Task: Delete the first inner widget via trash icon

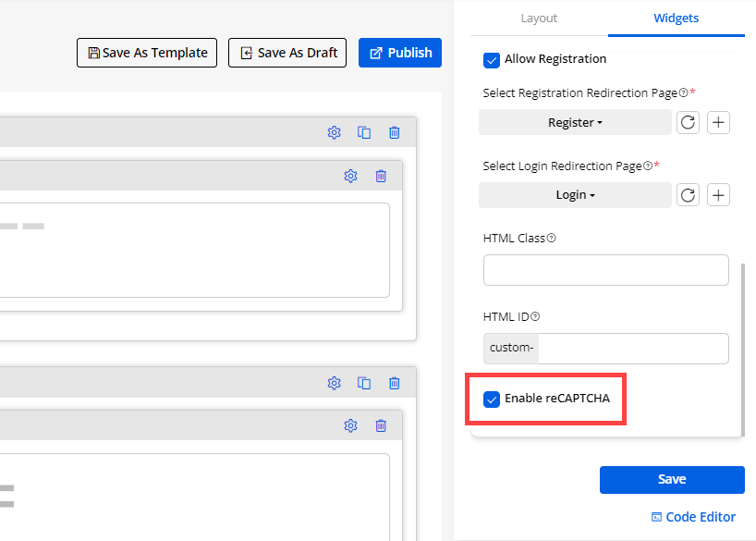Action: coord(381,176)
